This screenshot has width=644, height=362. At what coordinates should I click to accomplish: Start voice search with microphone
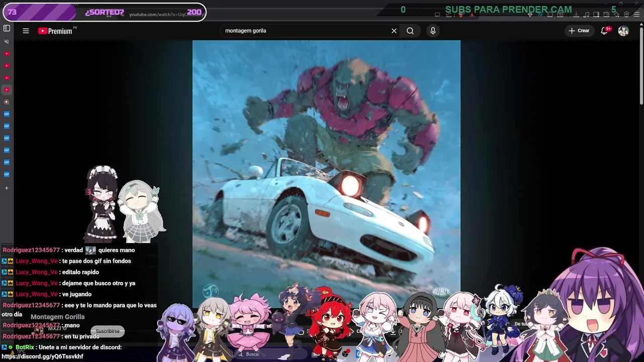[x=433, y=31]
